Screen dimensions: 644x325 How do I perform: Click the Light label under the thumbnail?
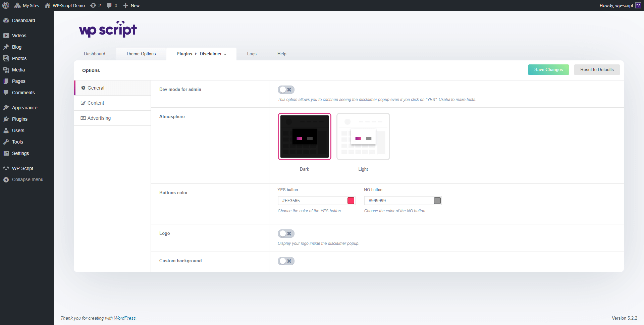pyautogui.click(x=363, y=169)
